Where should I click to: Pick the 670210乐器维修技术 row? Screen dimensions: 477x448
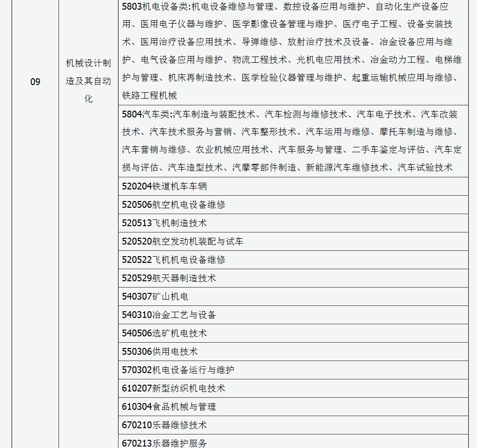click(x=164, y=425)
